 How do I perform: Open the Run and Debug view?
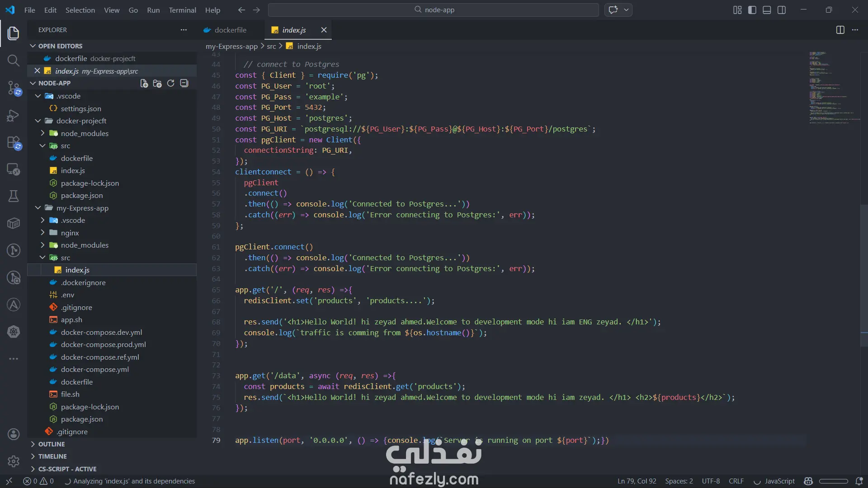pos(14,116)
